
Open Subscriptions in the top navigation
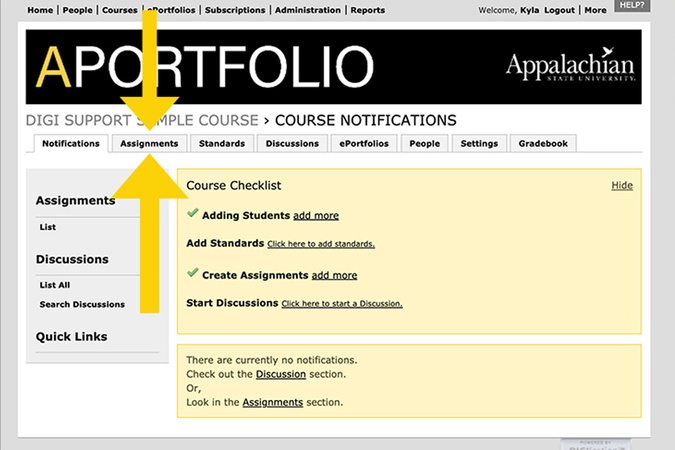pos(235,10)
